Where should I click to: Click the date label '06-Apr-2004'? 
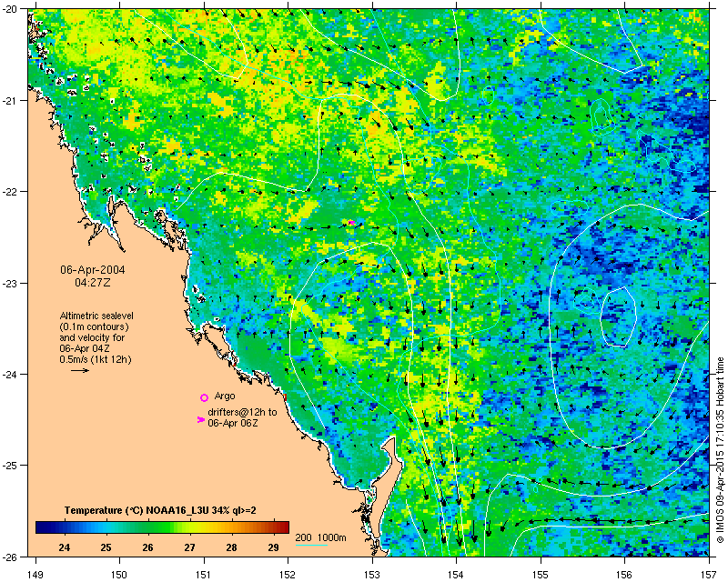pos(93,270)
